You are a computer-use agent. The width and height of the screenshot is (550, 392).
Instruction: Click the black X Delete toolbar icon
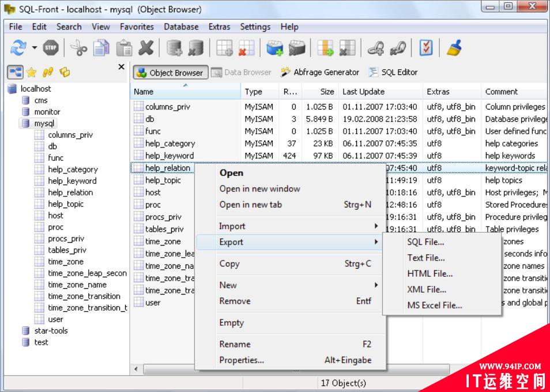click(x=146, y=48)
